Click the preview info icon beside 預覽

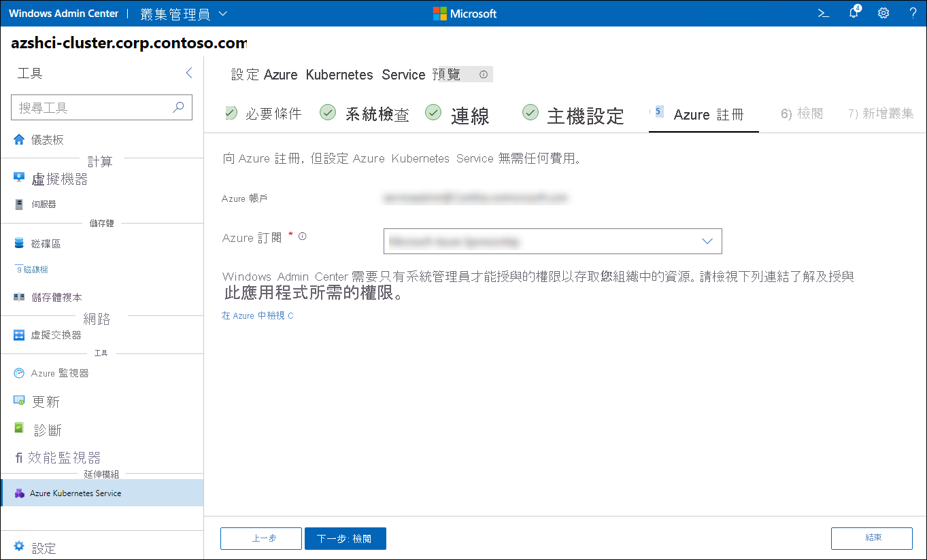pos(484,75)
